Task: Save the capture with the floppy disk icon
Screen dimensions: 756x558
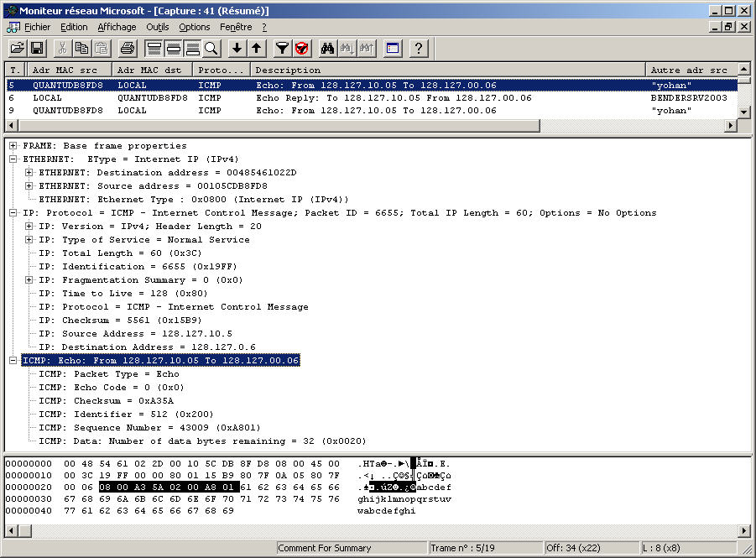Action: point(37,48)
